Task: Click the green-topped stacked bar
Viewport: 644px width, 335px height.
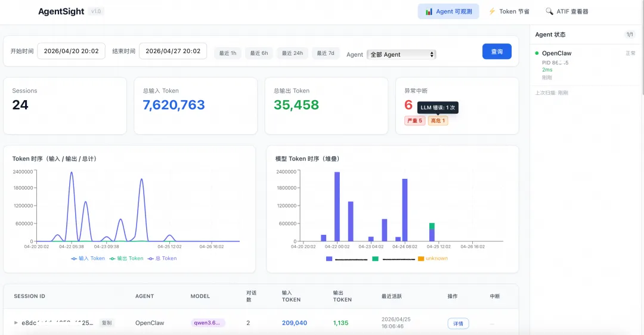Action: (432, 232)
